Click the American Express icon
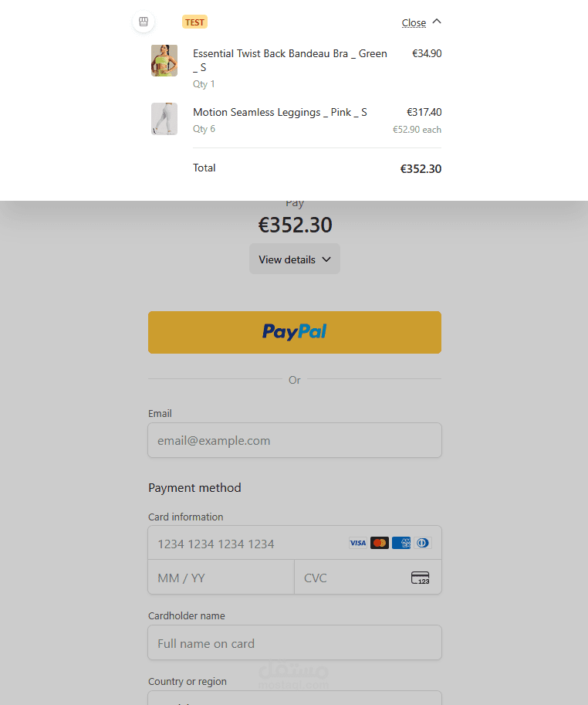 (x=401, y=543)
